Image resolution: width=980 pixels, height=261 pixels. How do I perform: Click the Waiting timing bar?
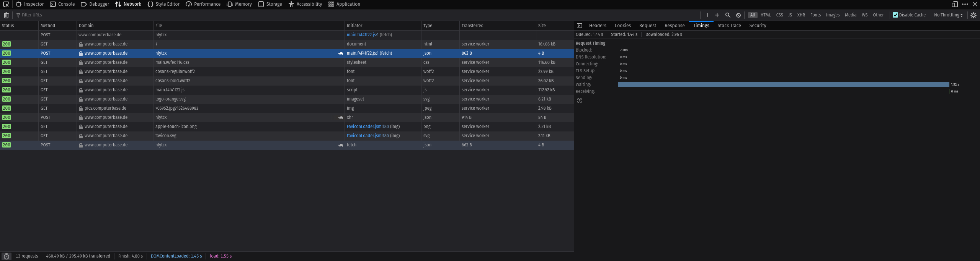tap(783, 84)
